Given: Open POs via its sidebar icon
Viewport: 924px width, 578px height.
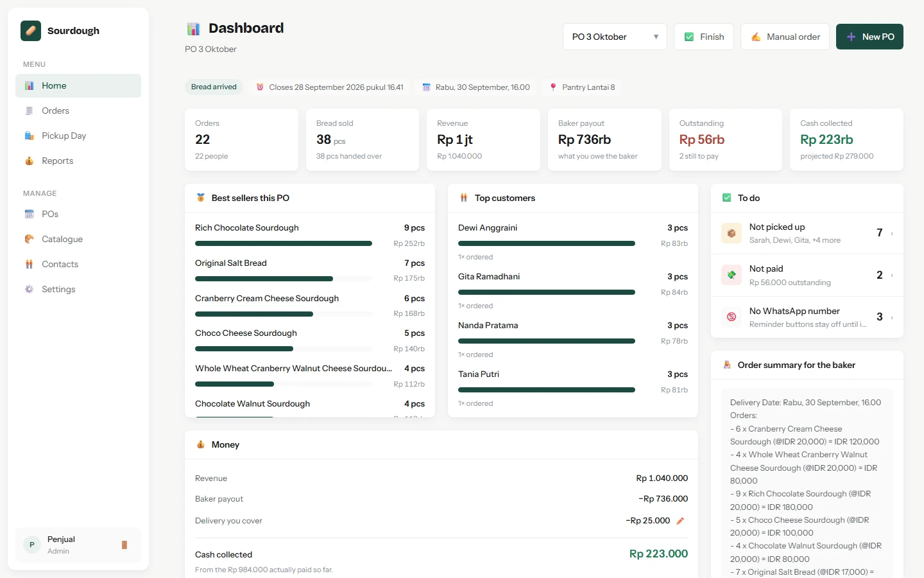Looking at the screenshot, I should 29,214.
